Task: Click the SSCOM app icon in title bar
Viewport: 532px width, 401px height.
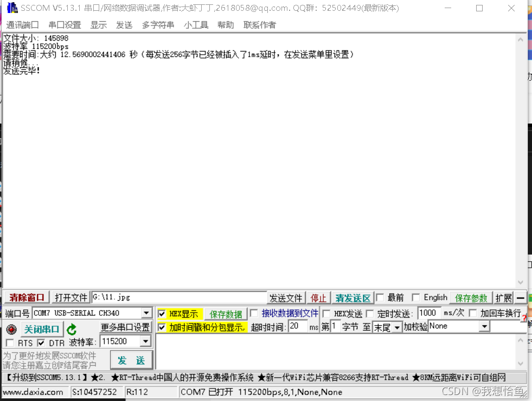Action: [x=11, y=8]
